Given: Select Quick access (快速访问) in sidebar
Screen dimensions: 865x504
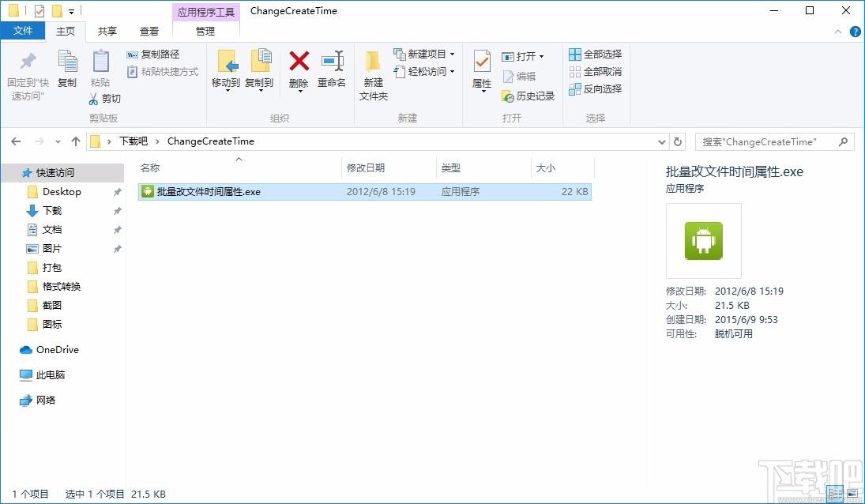Looking at the screenshot, I should point(62,172).
